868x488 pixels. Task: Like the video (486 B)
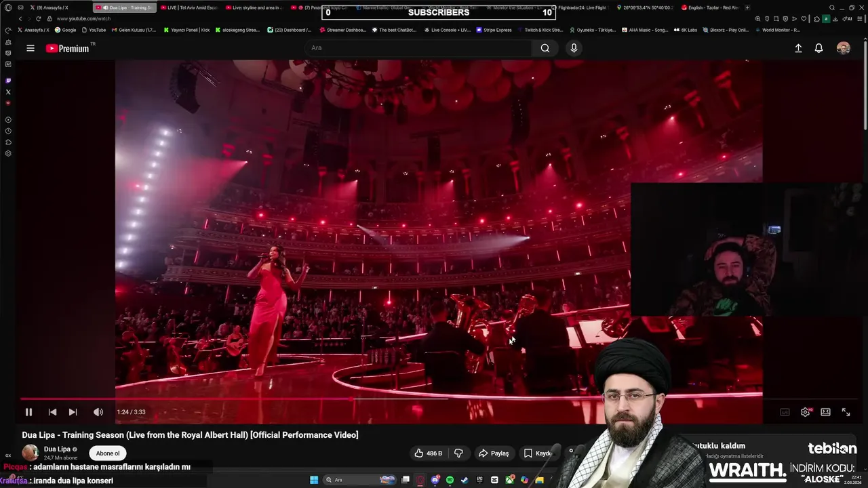[429, 453]
